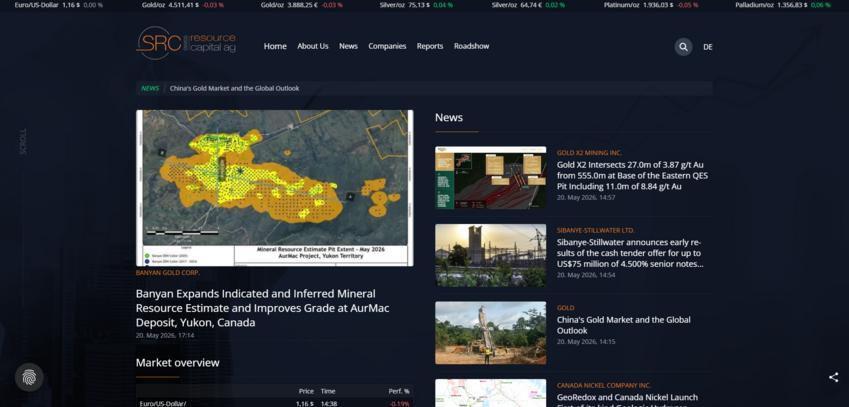Open the Home menu item
Image resolution: width=849 pixels, height=407 pixels.
pos(275,47)
